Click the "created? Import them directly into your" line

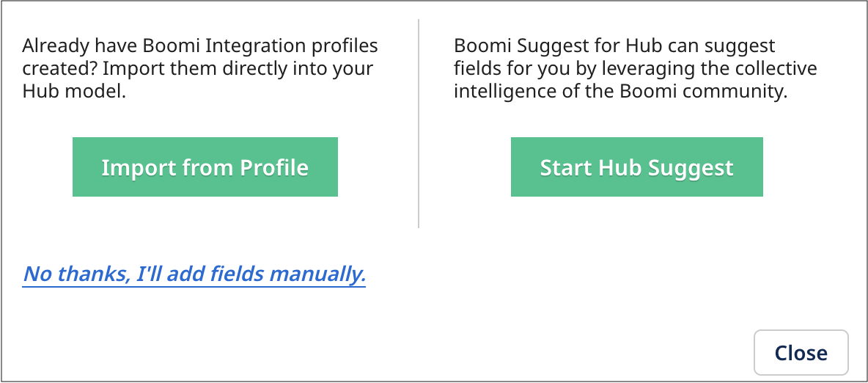click(198, 70)
